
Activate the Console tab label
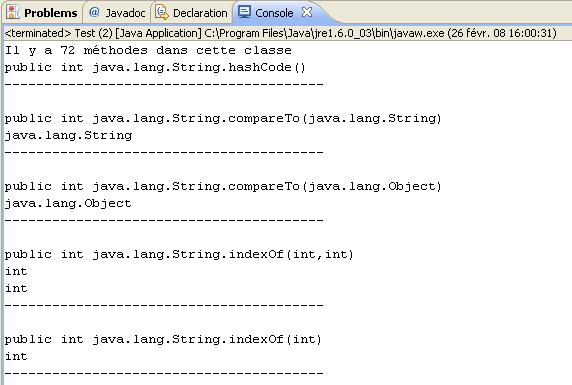click(274, 13)
